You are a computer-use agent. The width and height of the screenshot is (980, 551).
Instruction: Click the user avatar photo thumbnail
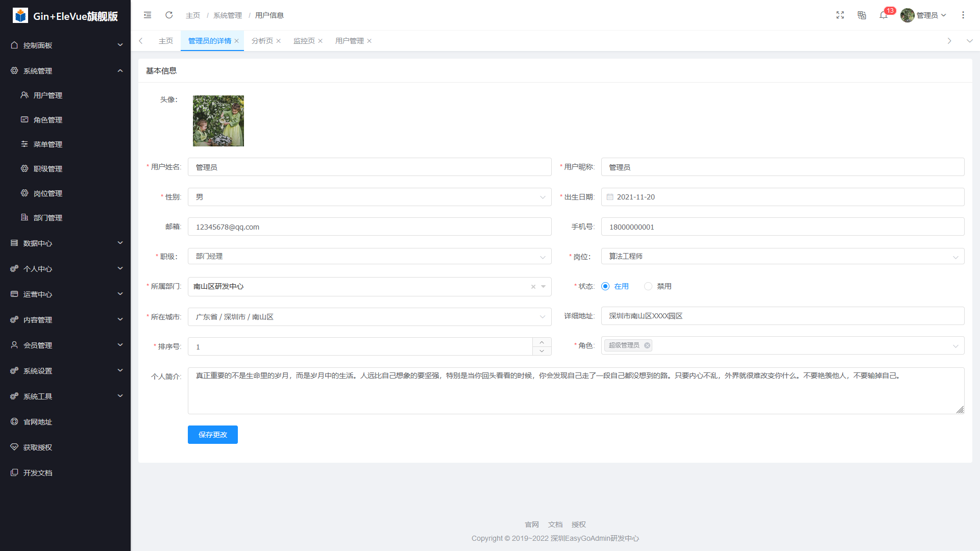pos(218,121)
